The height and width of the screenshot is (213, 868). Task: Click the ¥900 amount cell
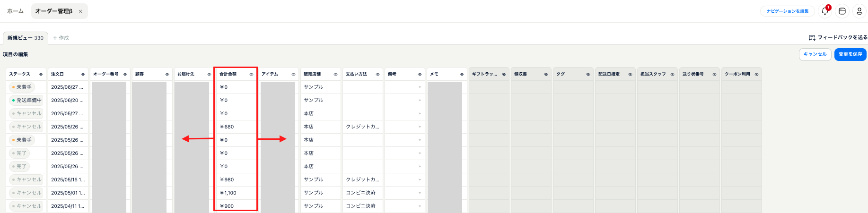point(236,206)
